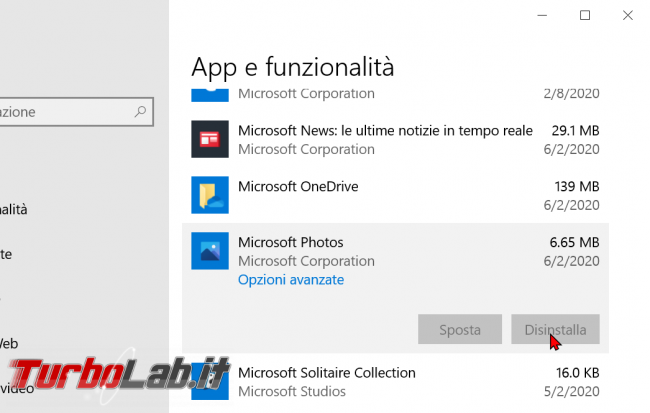Select the Microsoft Photos app name
The image size is (650, 413).
pos(291,242)
